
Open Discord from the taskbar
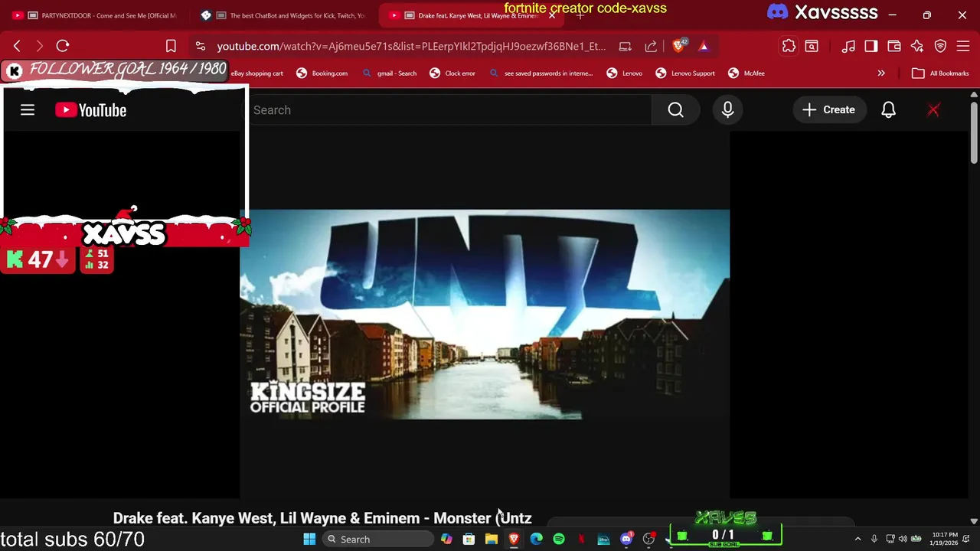click(x=626, y=539)
